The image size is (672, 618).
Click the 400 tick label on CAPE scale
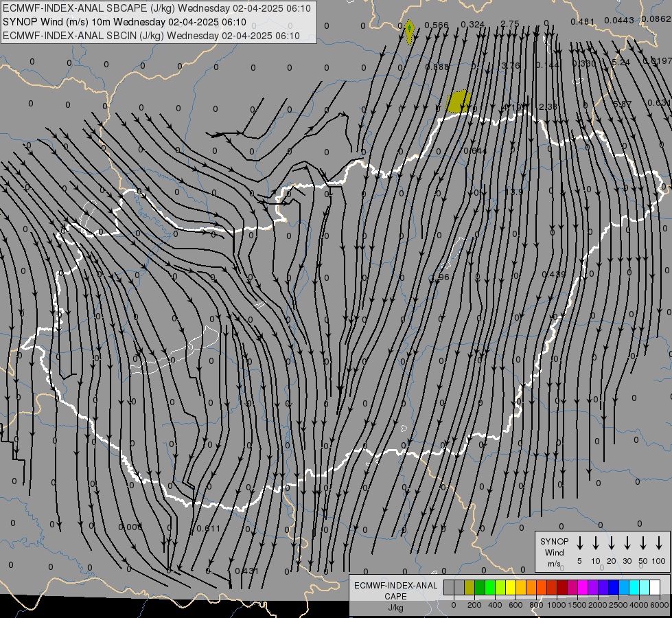tap(495, 605)
